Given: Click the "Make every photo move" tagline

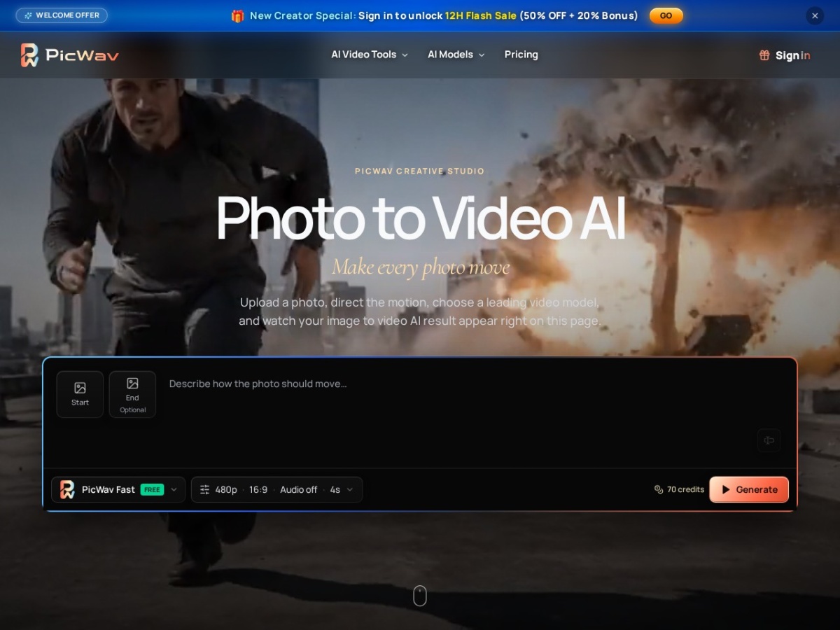Looking at the screenshot, I should tap(421, 267).
